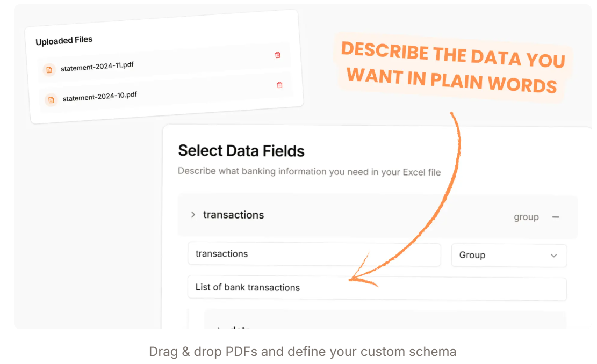Click the group type label on the transactions row
597x364 pixels.
pos(526,216)
